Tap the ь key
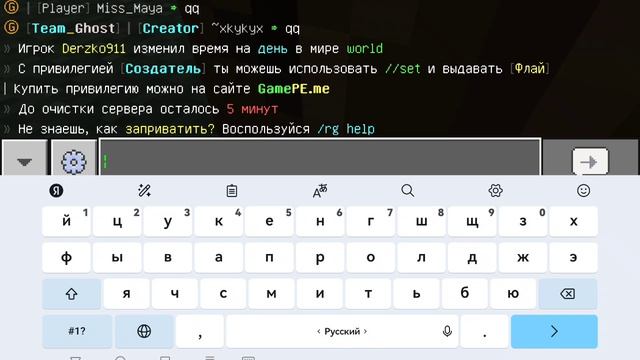The height and width of the screenshot is (360, 640). 416,294
